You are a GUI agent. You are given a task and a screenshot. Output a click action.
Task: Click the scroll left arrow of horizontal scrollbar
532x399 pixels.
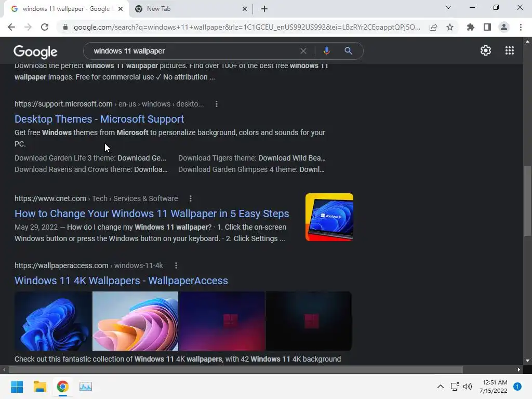(4, 369)
